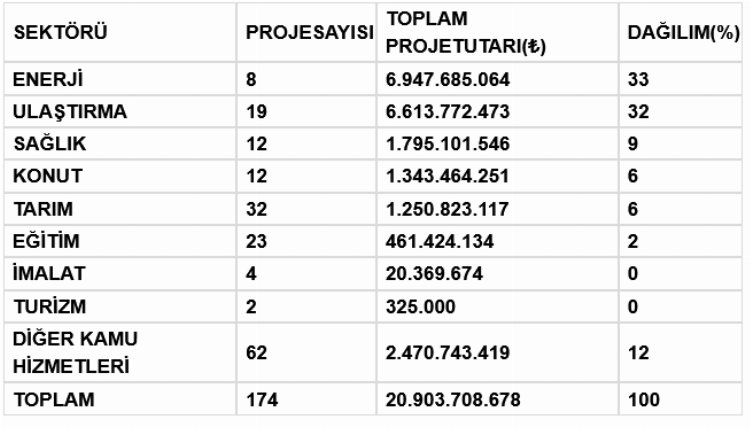
Task: Select the KONUT sector cell
Action: [x=47, y=176]
